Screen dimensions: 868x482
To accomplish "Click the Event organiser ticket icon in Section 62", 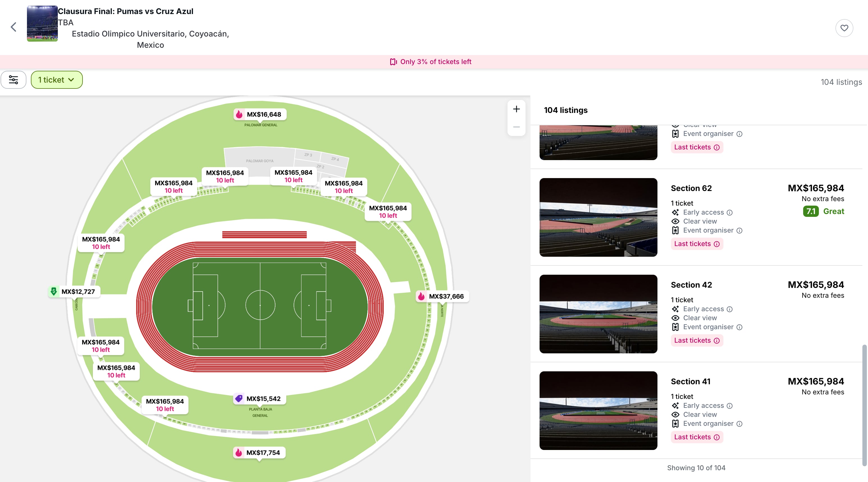I will pyautogui.click(x=675, y=231).
